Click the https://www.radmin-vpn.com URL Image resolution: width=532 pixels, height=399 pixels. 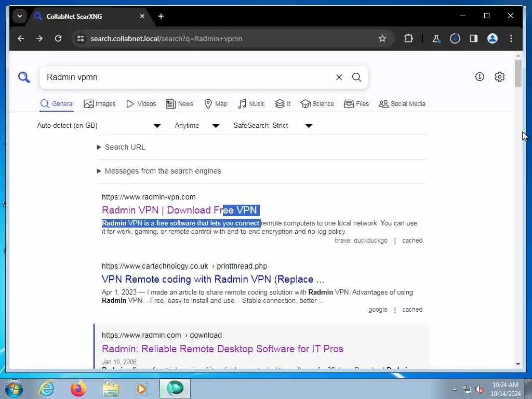pos(149,197)
